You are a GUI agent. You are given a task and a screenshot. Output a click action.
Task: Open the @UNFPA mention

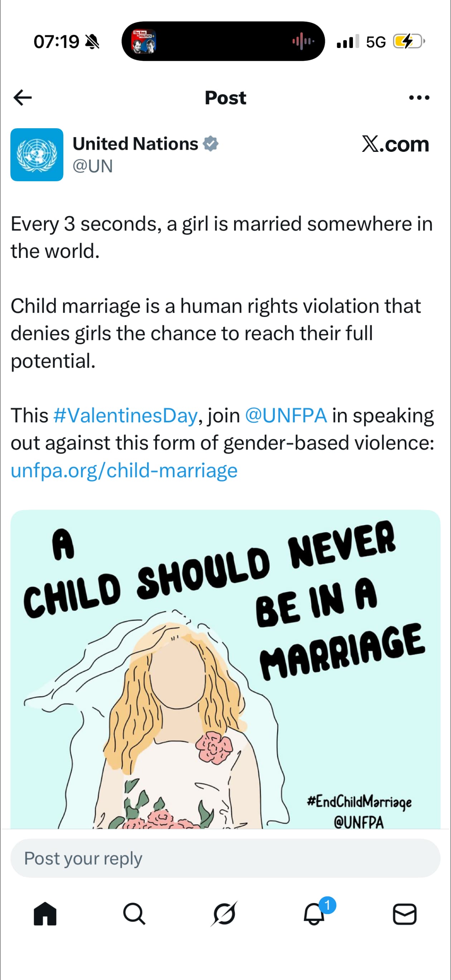(286, 415)
